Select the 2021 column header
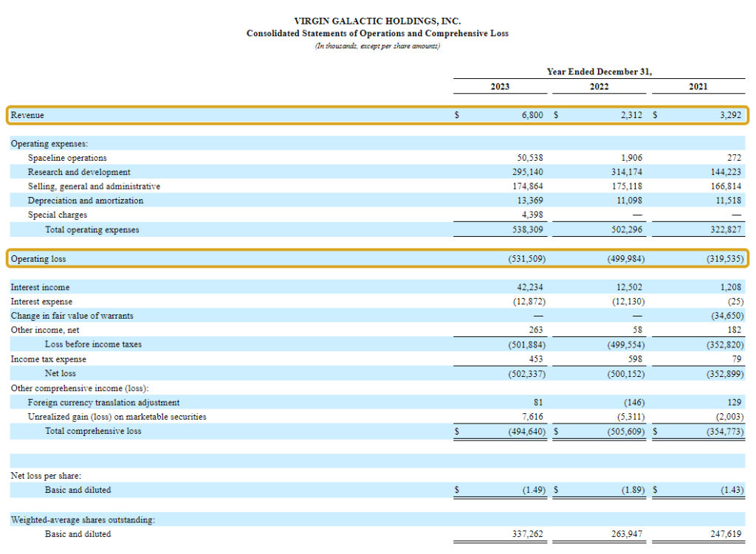The image size is (756, 554). point(698,86)
